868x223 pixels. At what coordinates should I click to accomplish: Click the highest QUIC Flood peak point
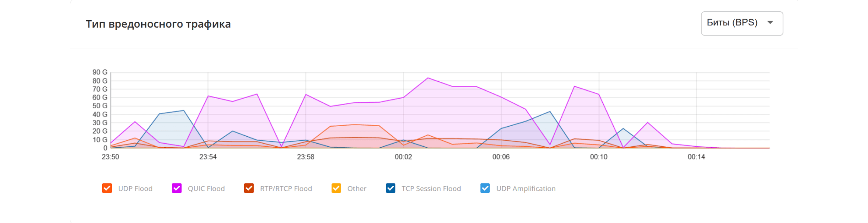pos(428,78)
